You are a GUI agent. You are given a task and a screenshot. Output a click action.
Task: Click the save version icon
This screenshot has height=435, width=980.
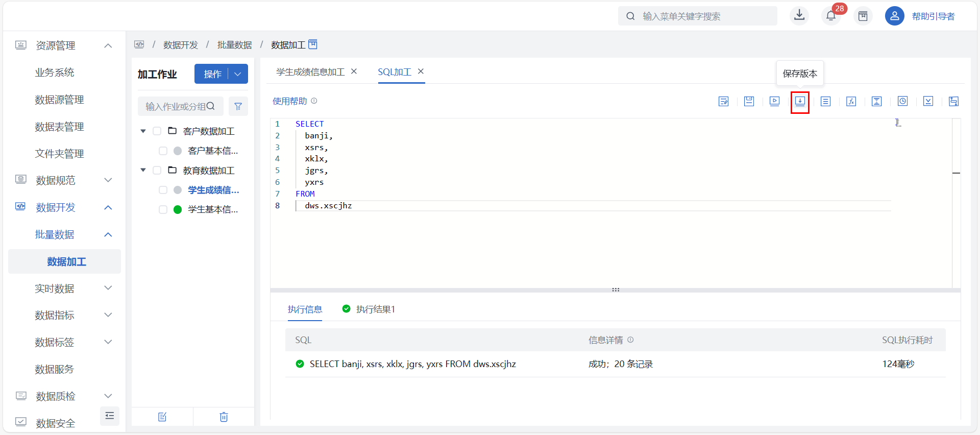(x=800, y=101)
